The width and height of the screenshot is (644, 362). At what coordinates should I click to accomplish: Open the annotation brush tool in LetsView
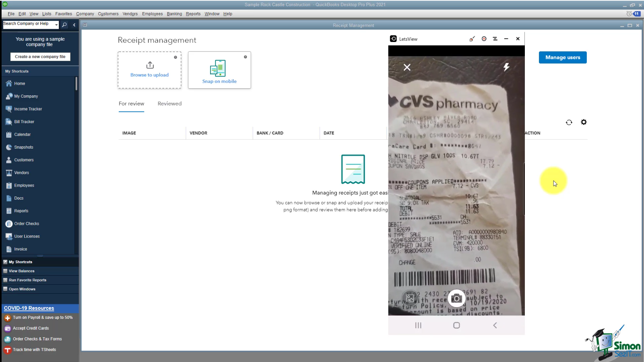[x=472, y=39]
